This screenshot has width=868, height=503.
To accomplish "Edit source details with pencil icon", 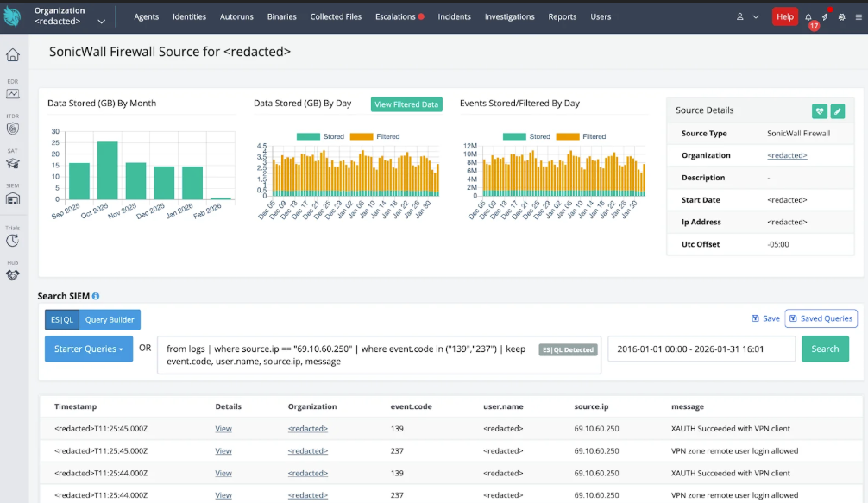I will pyautogui.click(x=838, y=111).
